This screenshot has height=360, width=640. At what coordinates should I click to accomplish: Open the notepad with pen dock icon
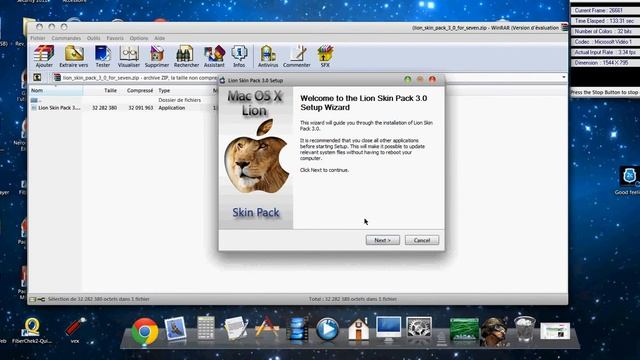[236, 328]
